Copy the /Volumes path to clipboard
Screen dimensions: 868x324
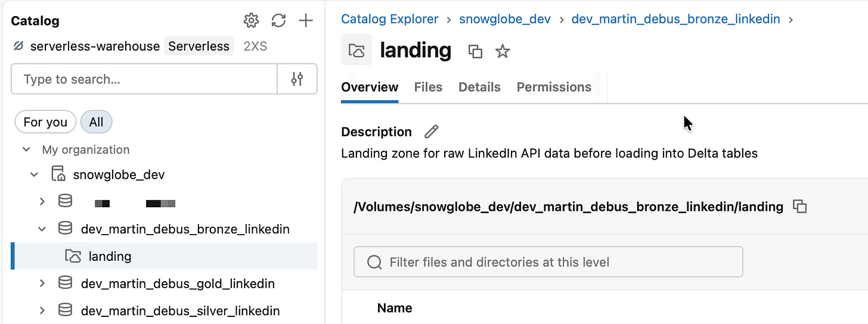(799, 207)
